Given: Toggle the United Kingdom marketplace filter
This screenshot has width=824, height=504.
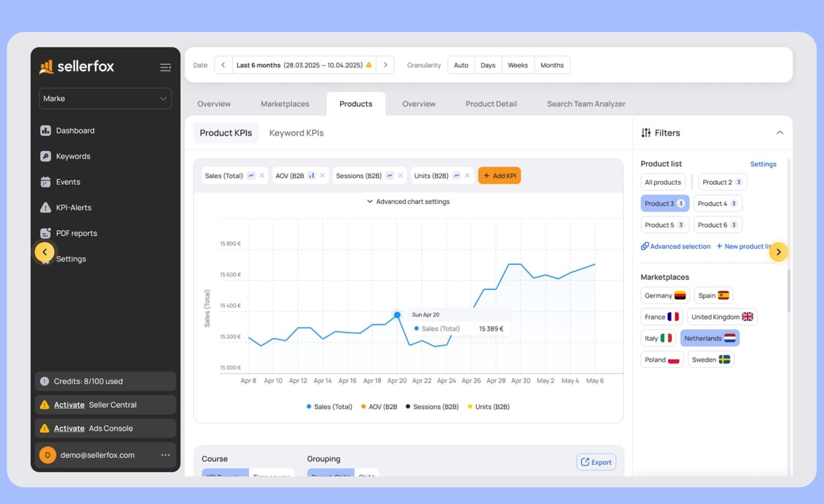Looking at the screenshot, I should coord(722,317).
